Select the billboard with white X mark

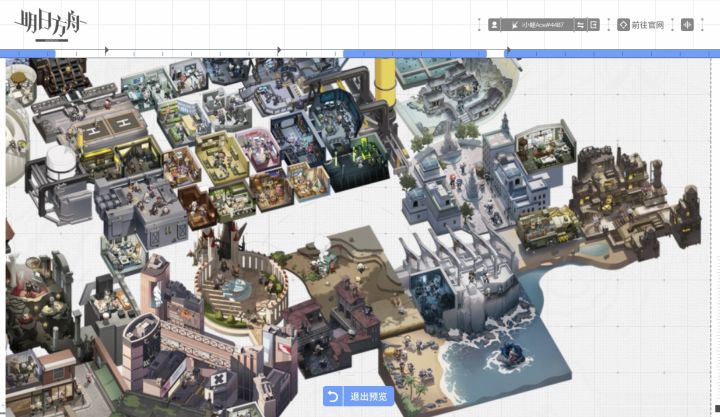pos(219,380)
